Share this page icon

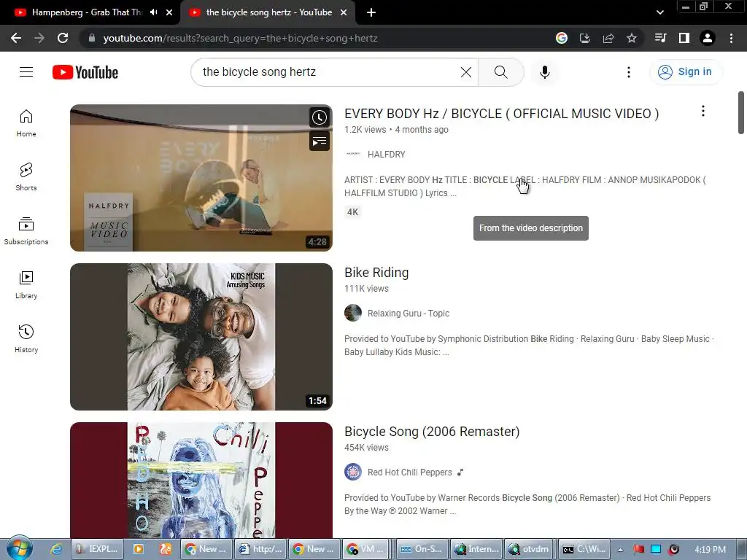click(x=608, y=38)
